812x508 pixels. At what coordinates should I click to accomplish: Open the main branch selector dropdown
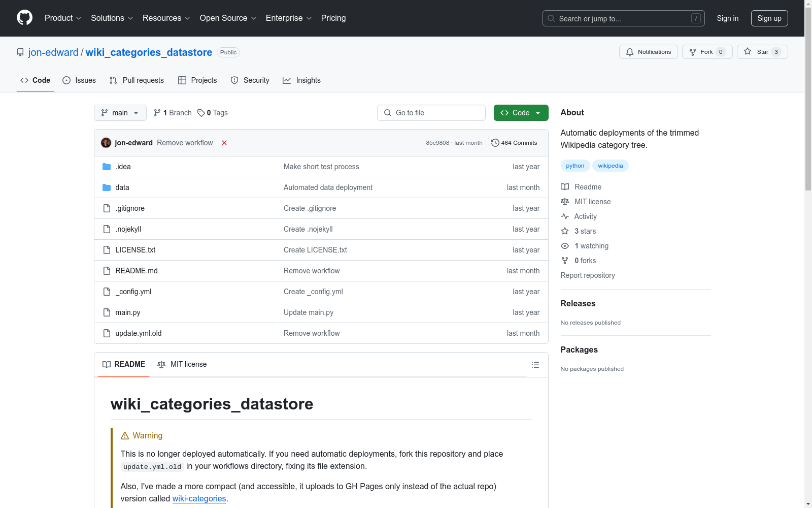click(120, 113)
